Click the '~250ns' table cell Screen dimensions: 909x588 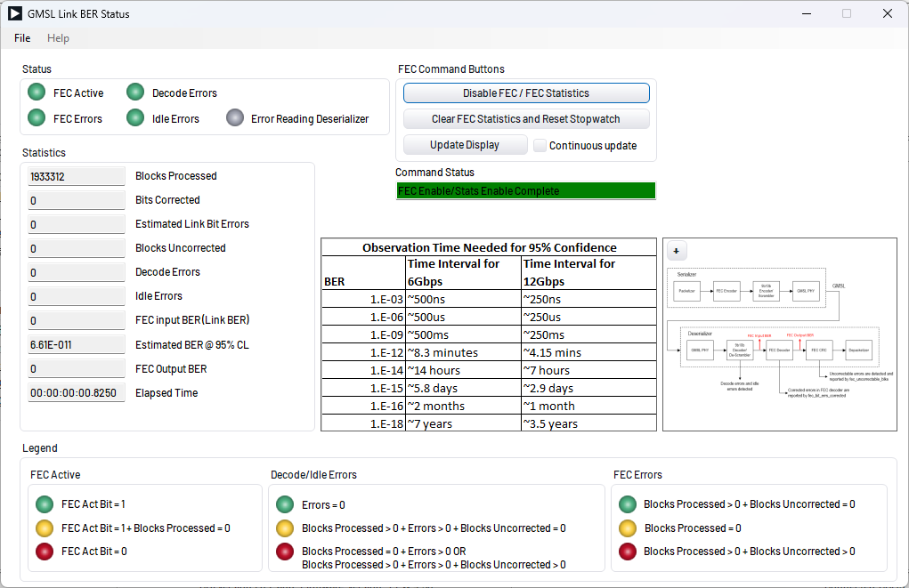click(x=589, y=300)
